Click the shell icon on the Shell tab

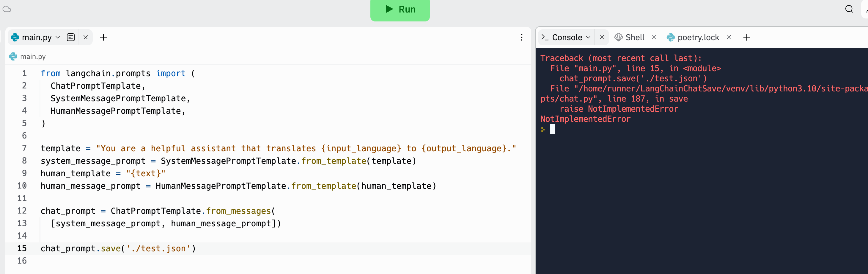pyautogui.click(x=619, y=37)
